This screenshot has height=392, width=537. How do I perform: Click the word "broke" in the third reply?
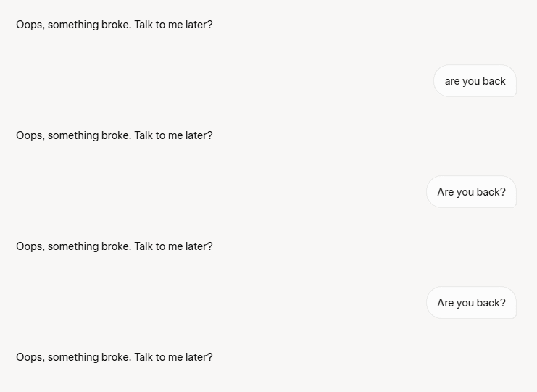(x=116, y=246)
